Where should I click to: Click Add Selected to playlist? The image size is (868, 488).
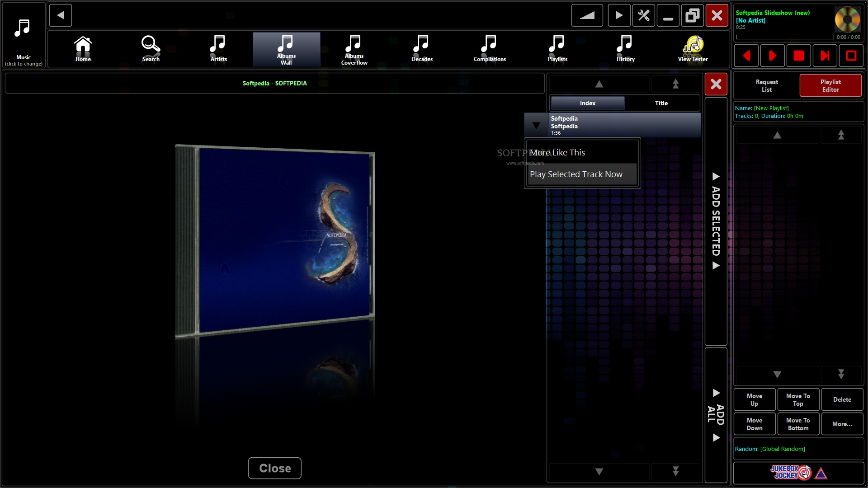point(716,221)
